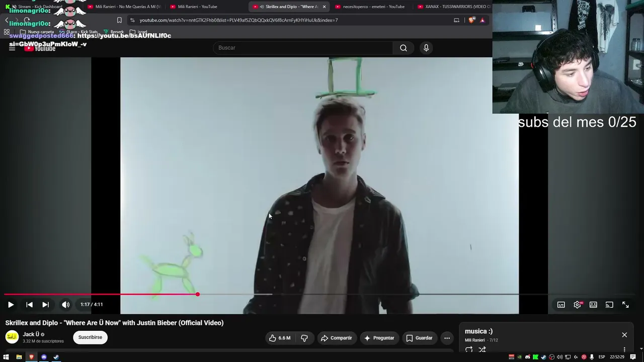The height and width of the screenshot is (362, 644).
Task: Open the NVIDIA tray icon
Action: 519,357
